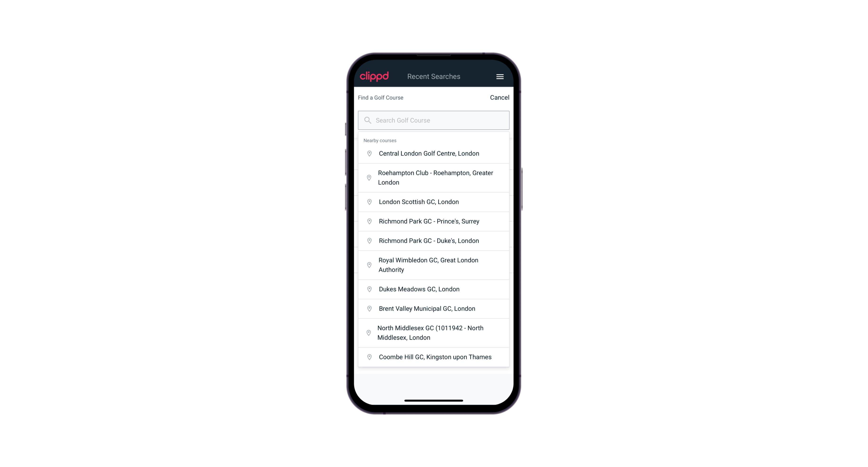Click the location pin icon for Coombe Hill GC
The width and height of the screenshot is (868, 467).
point(368,357)
